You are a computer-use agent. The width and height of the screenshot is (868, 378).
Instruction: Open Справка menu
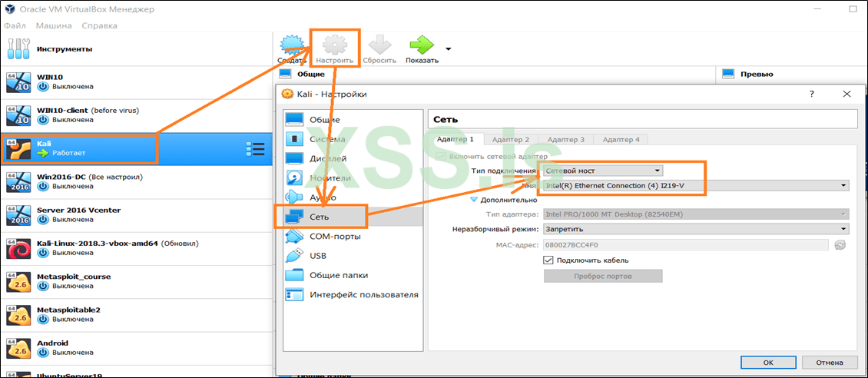tap(99, 25)
